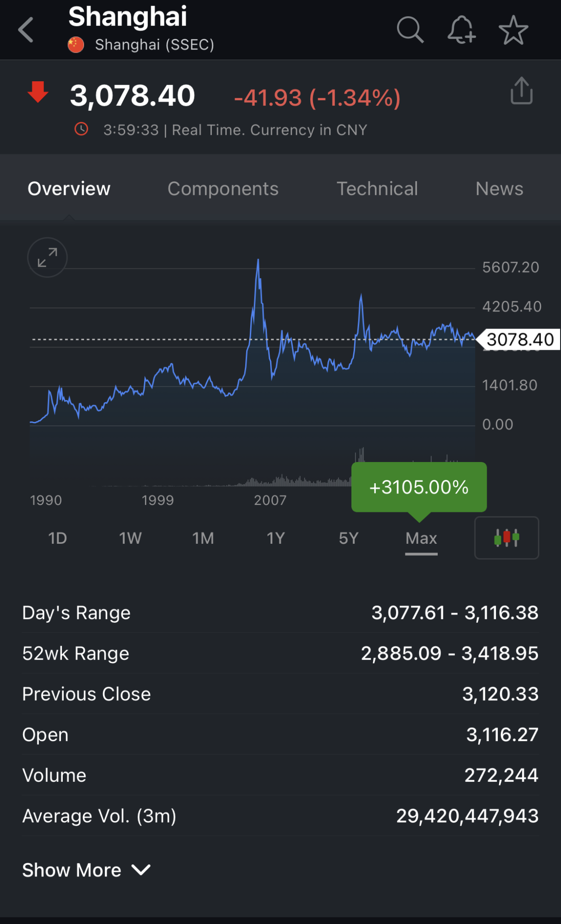Switch to the Components tab

click(223, 188)
